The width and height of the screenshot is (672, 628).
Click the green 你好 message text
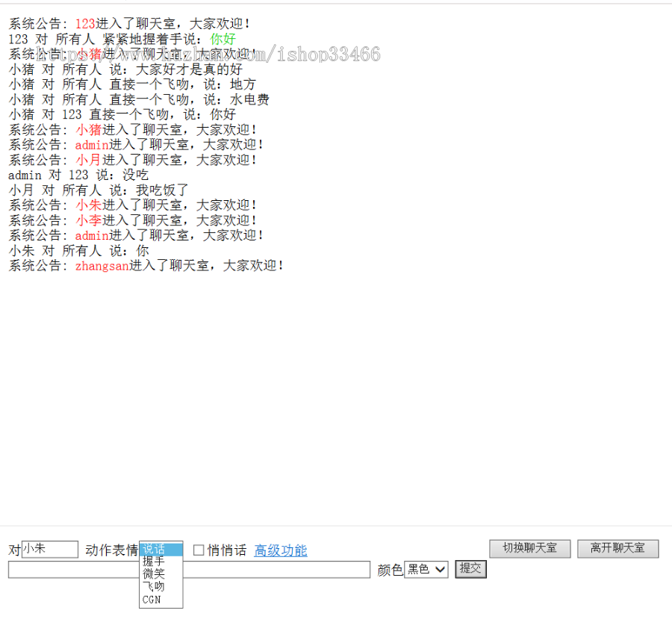tap(223, 39)
